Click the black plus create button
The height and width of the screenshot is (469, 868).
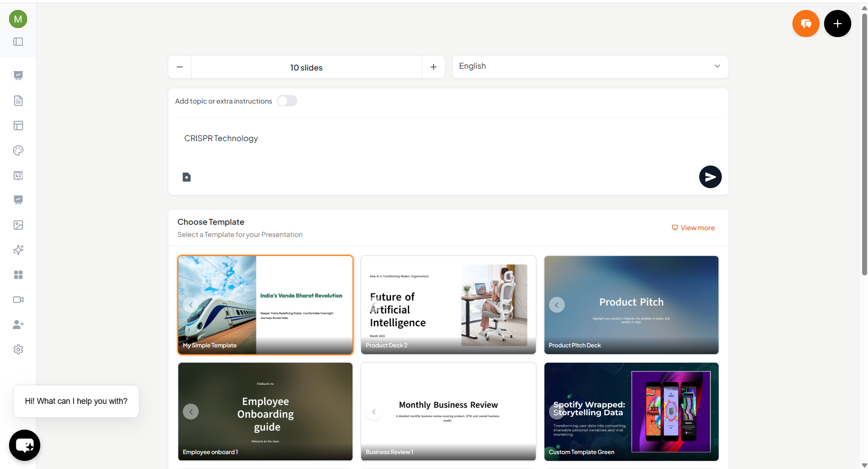837,24
